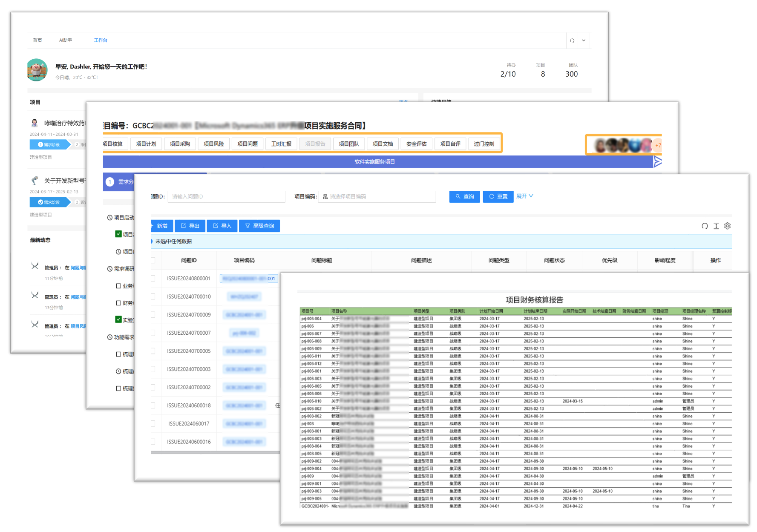
Task: Click the 导入 import button
Action: (x=222, y=226)
